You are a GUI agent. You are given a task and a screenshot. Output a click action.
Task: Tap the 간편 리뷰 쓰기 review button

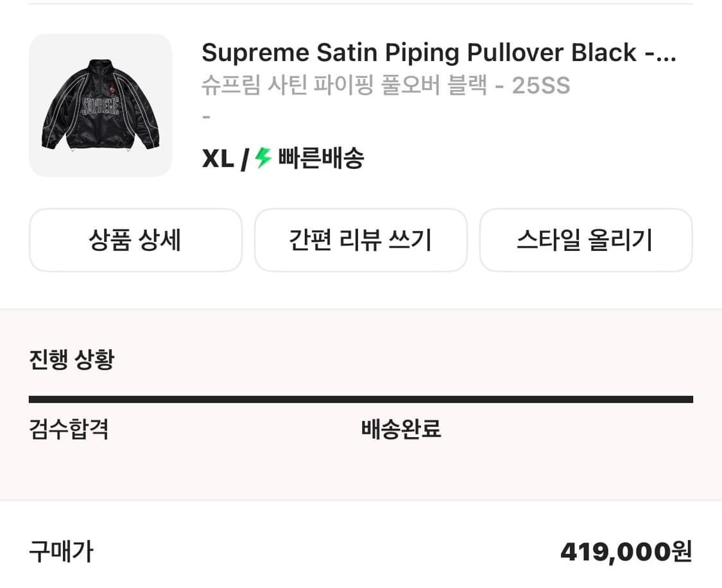pyautogui.click(x=361, y=240)
